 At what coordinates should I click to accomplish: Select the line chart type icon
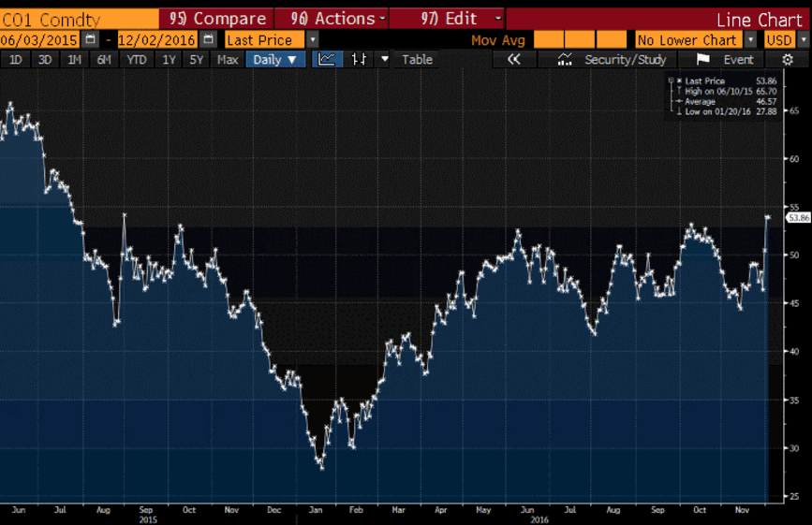pos(327,59)
